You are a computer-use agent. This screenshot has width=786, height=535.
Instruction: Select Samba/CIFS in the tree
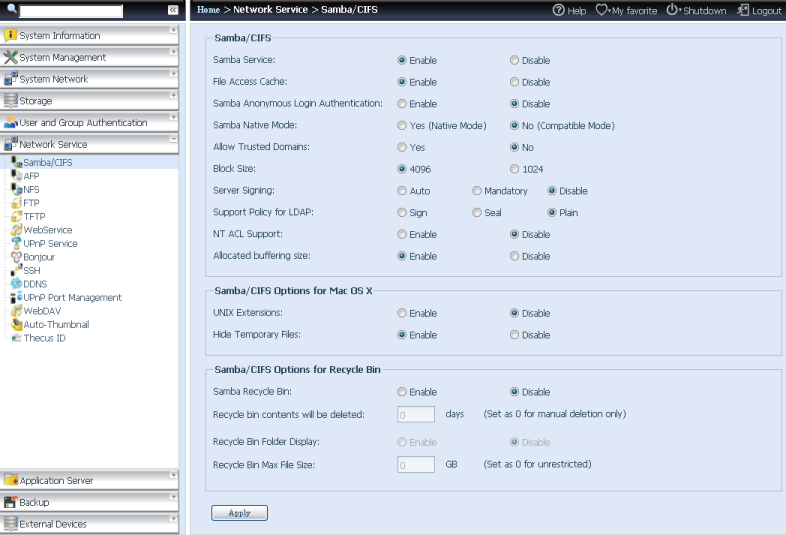pyautogui.click(x=48, y=162)
